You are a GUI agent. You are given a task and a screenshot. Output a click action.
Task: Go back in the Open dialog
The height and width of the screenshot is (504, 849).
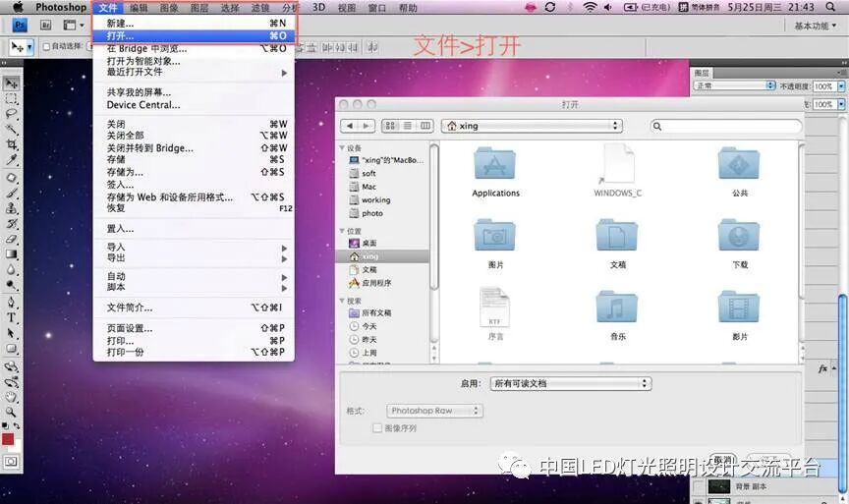click(x=349, y=126)
